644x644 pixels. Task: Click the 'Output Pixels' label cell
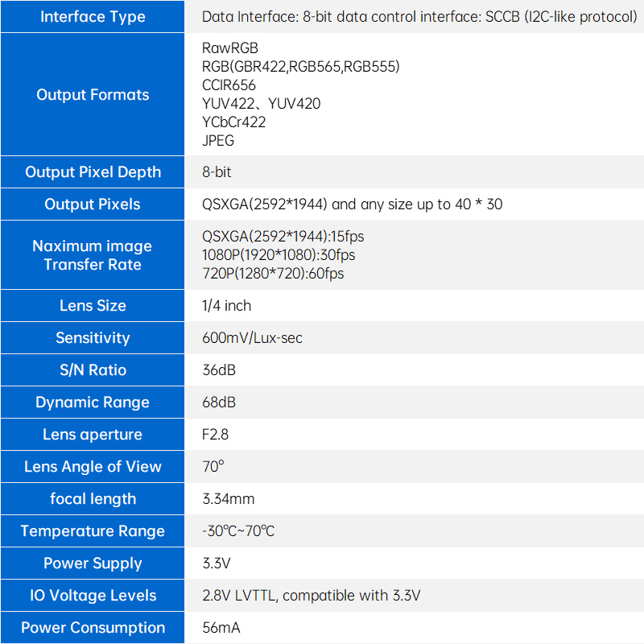click(93, 204)
